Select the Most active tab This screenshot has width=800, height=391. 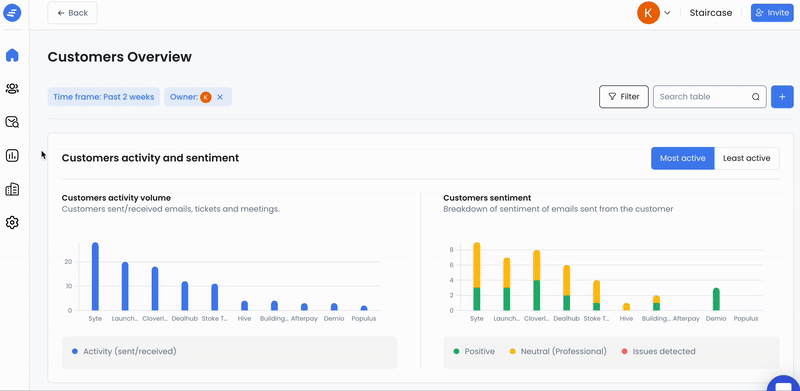click(683, 158)
